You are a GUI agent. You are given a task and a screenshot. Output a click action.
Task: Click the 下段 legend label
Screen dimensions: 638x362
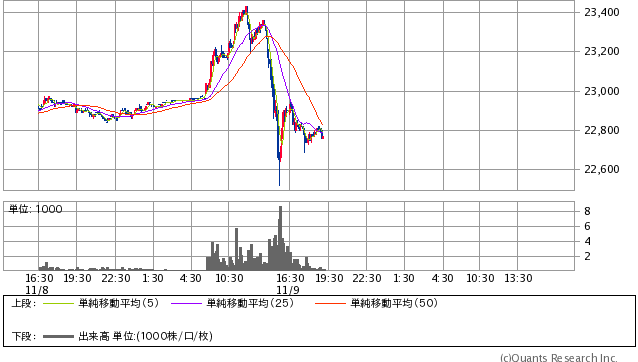tap(23, 336)
